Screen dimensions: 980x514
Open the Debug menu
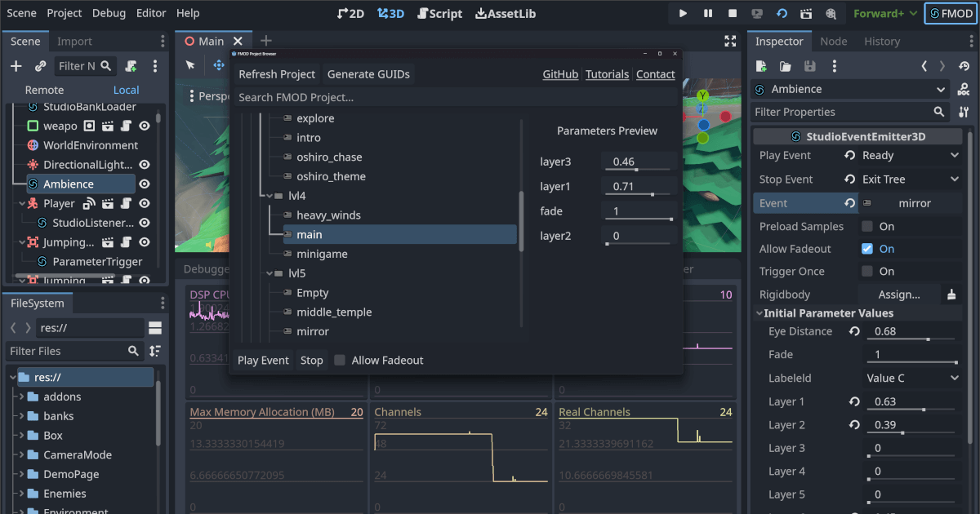[x=109, y=13]
